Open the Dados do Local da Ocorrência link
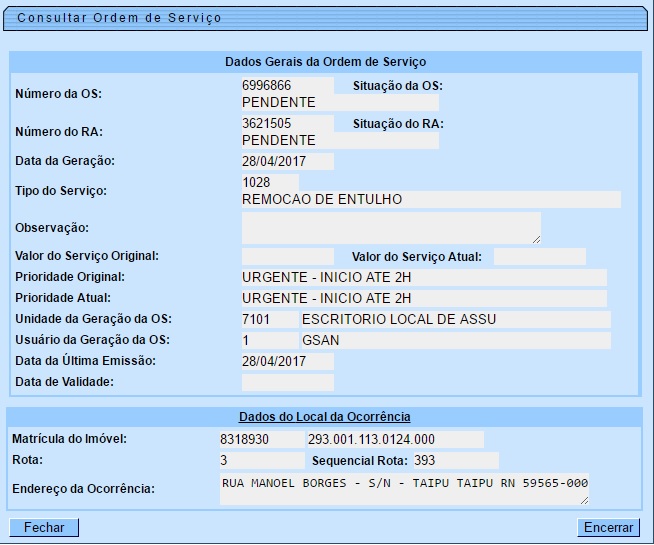Screen dimensions: 654x545 pos(324,416)
